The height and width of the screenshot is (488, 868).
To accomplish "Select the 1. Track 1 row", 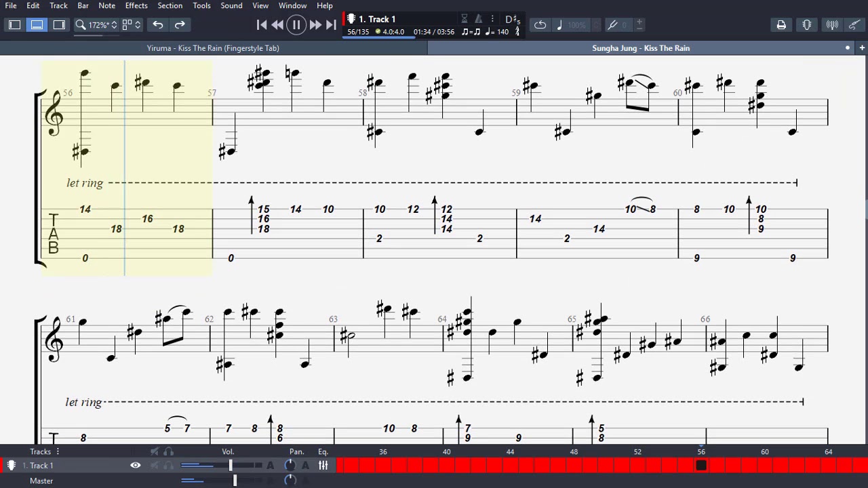I will click(41, 466).
